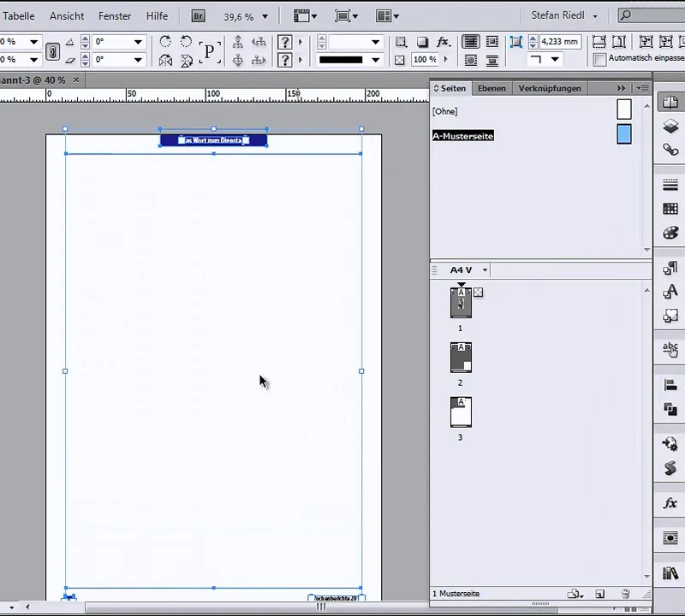Select the [Ohne] master entry

pos(444,111)
